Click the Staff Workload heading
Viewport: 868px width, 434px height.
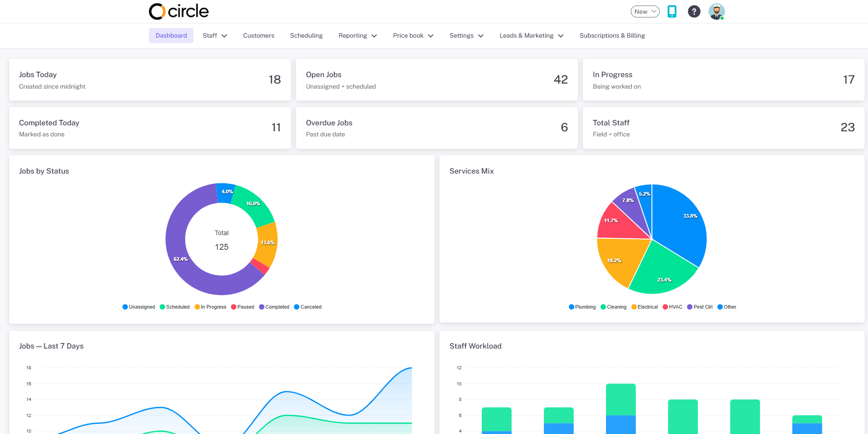coord(475,346)
